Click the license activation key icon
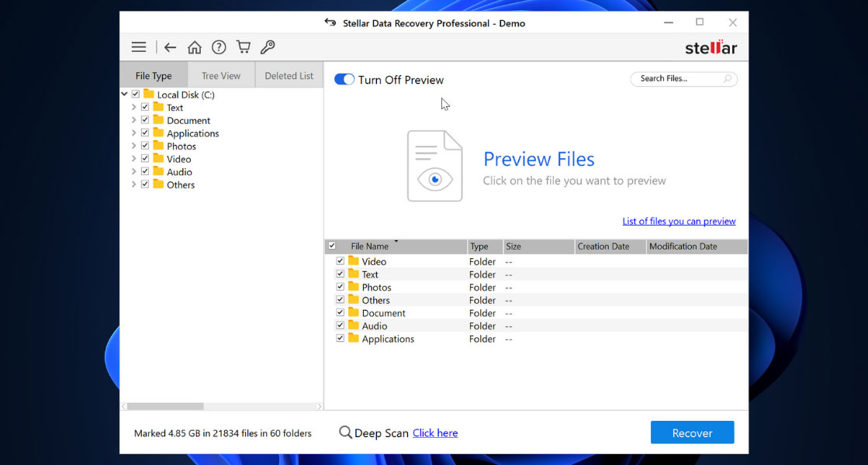The width and height of the screenshot is (868, 465). point(267,46)
